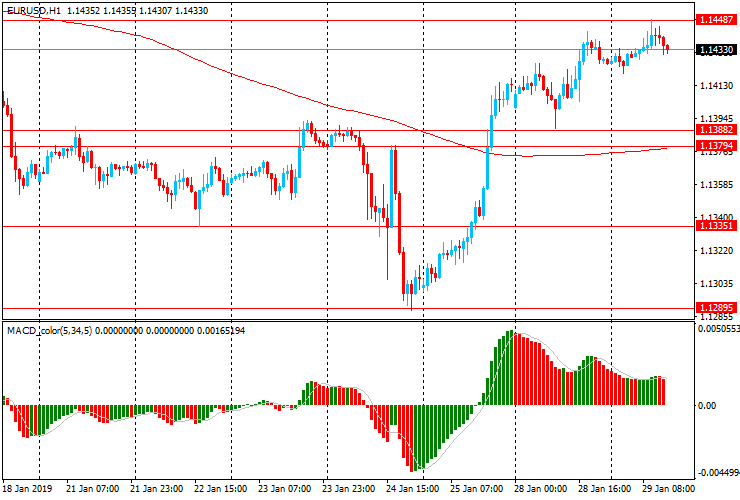Click the 1.14487 resistance level label
740x500 pixels.
pos(716,20)
